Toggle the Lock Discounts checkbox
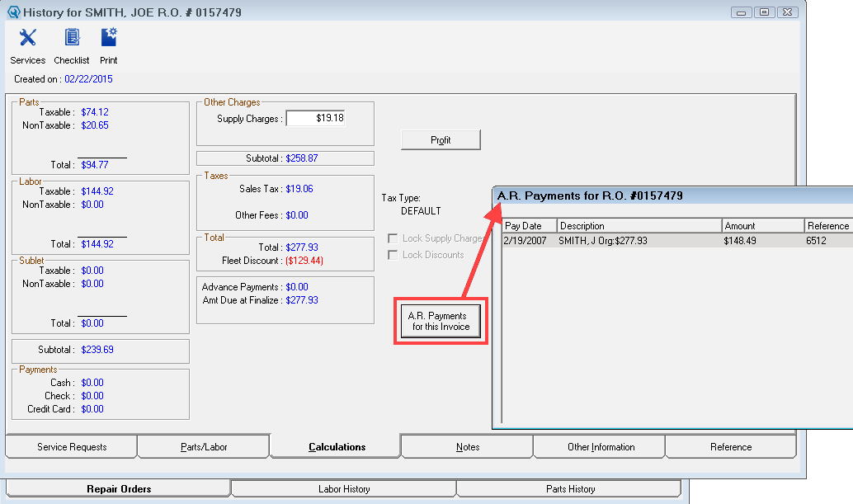 coord(394,255)
